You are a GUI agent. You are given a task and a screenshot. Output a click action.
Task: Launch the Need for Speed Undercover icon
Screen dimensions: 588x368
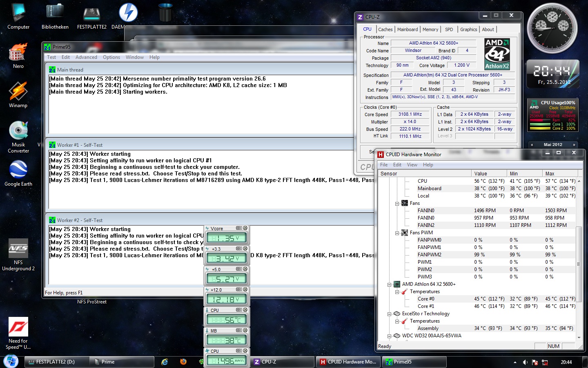18,333
